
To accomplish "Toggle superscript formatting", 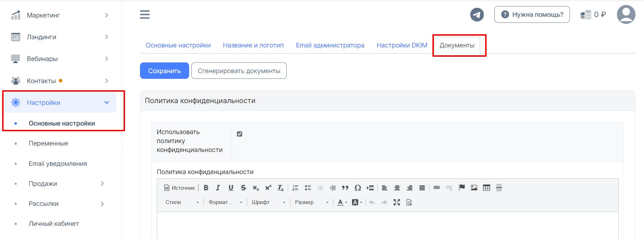I will [268, 188].
